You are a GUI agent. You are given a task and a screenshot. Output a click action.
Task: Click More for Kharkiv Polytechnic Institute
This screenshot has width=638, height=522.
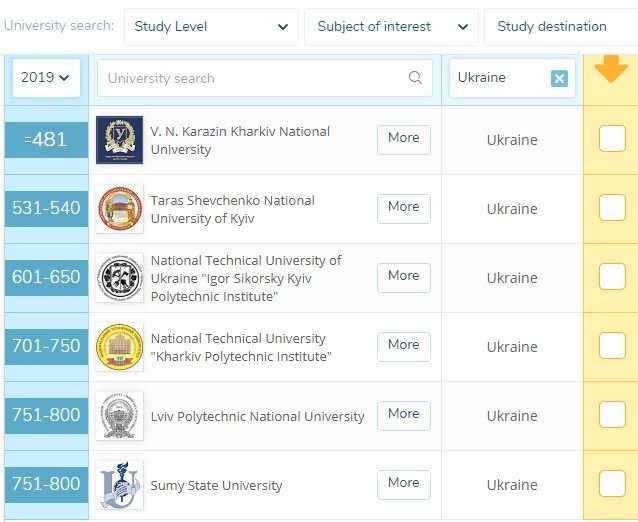pyautogui.click(x=404, y=347)
